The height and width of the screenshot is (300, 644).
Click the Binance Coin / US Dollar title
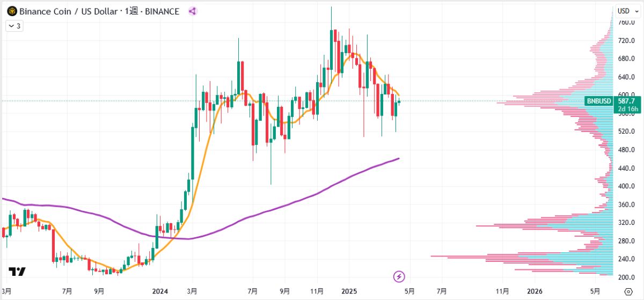69,11
